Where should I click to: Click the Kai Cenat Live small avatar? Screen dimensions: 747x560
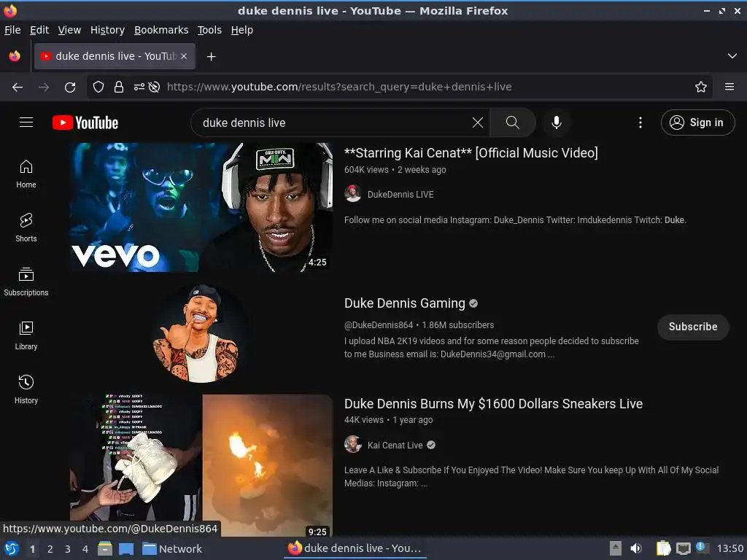point(352,444)
